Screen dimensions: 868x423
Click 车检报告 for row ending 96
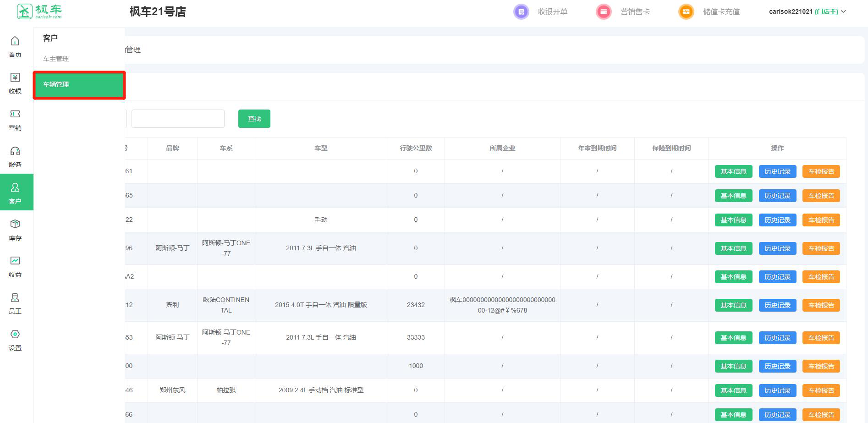tap(821, 248)
